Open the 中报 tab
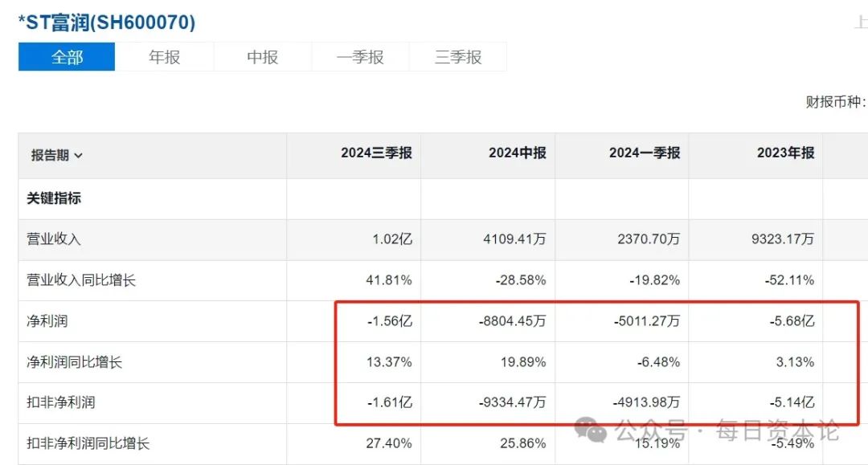The height and width of the screenshot is (465, 868). coord(262,57)
